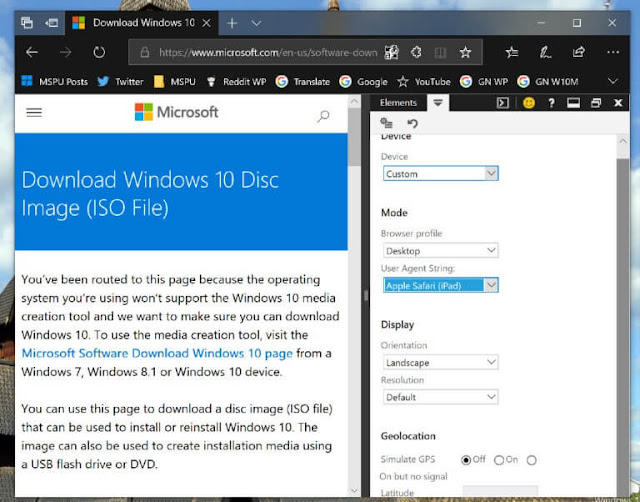Click the DevTools panel scrollbar thumb
This screenshot has height=502, width=640.
pos(622,327)
